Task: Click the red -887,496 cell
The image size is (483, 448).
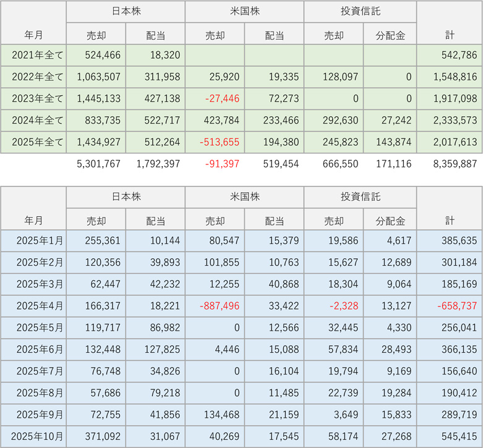Action: [x=215, y=306]
